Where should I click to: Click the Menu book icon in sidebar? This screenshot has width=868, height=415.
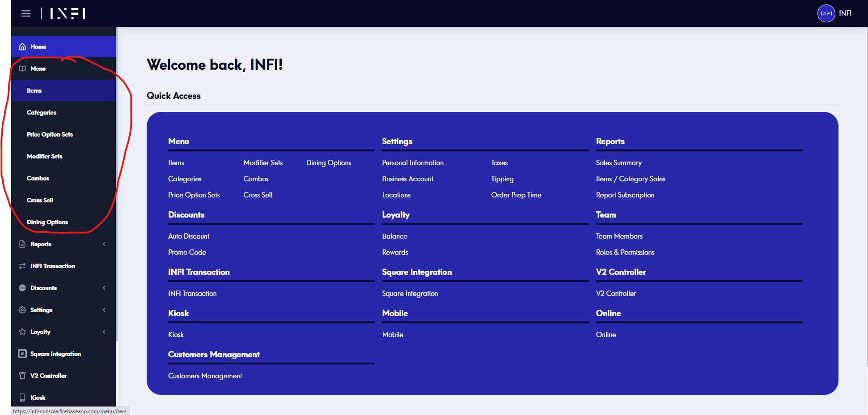point(22,68)
